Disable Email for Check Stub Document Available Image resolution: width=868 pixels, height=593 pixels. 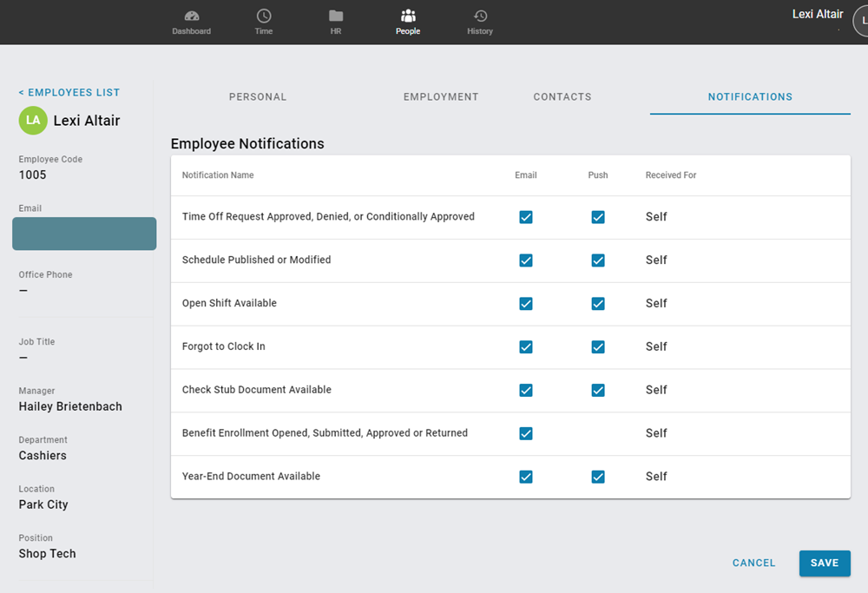tap(526, 390)
